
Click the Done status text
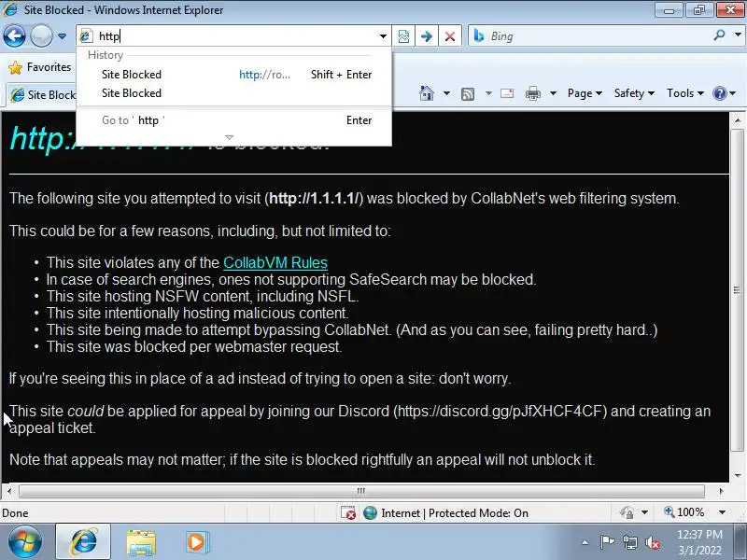(x=15, y=513)
